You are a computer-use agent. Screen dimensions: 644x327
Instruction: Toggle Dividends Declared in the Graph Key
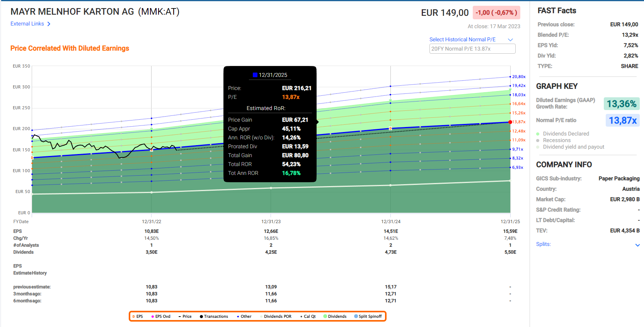(x=566, y=134)
